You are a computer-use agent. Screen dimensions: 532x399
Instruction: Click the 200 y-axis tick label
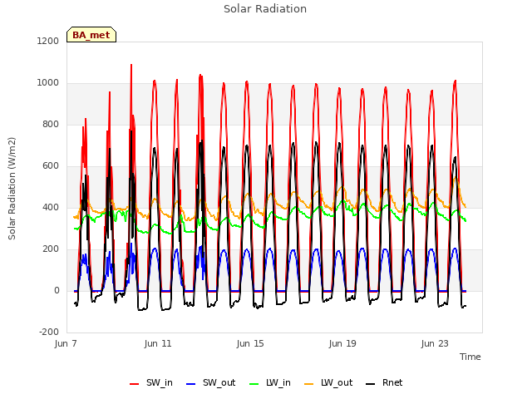click(x=51, y=249)
